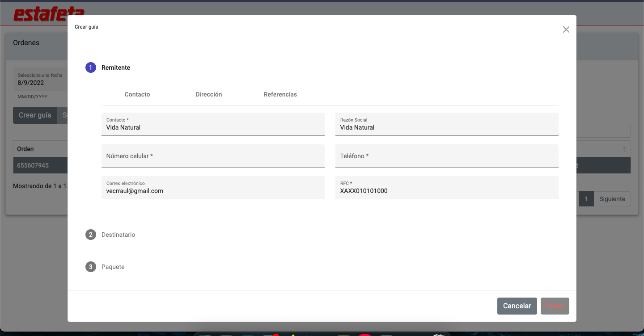Select step 1 Remitente

(116, 67)
